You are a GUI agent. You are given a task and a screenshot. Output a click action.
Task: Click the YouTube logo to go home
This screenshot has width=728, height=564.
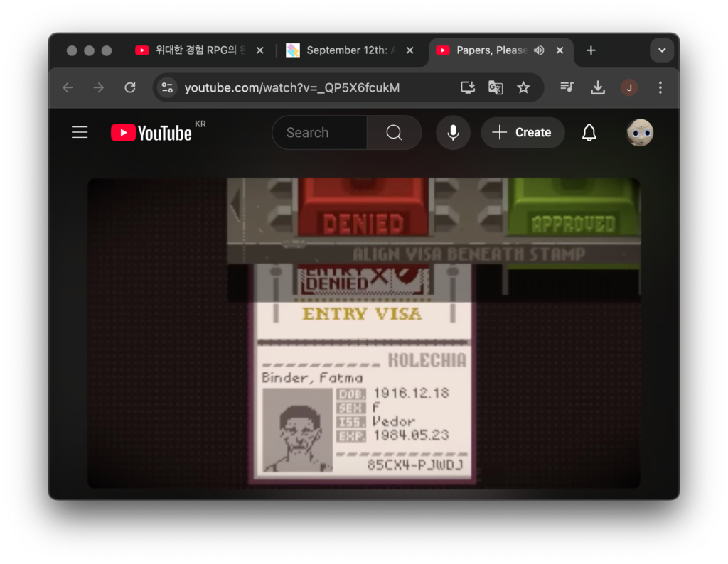151,133
